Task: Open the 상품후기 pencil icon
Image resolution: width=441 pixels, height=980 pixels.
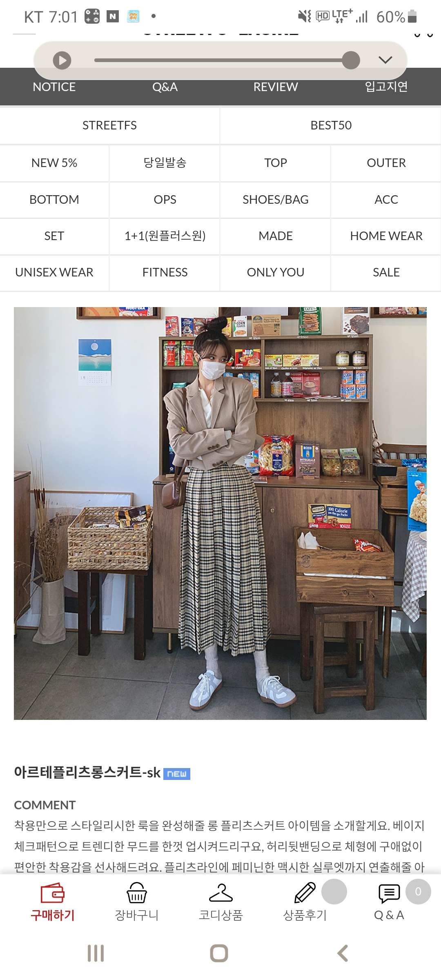Action: click(305, 893)
